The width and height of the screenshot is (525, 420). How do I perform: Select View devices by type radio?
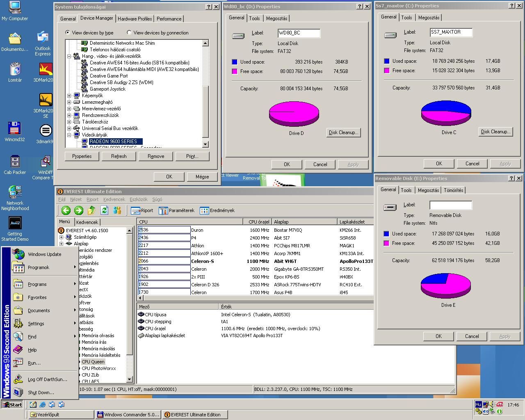click(x=68, y=33)
